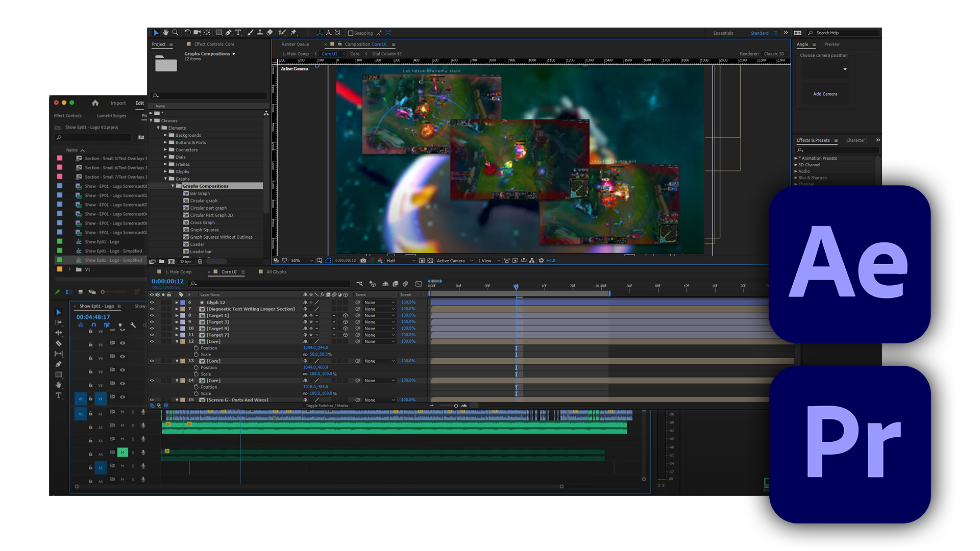
Task: Select the Pen tool in top toolbar
Action: pyautogui.click(x=229, y=32)
